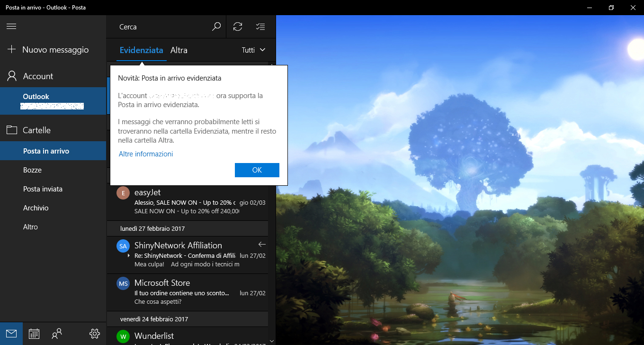Open the People contacts icon
The image size is (644, 345).
pyautogui.click(x=57, y=334)
